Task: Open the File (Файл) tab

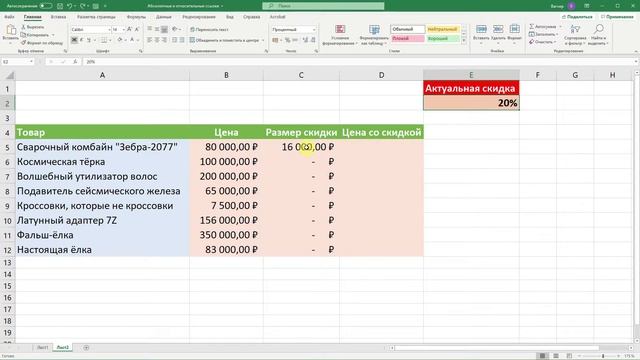Action: click(9, 17)
